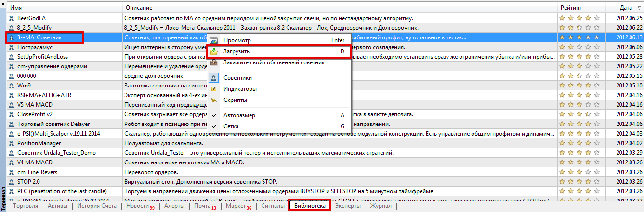Sort the list by the Рейтинг column header
644x212 pixels.
point(571,8)
